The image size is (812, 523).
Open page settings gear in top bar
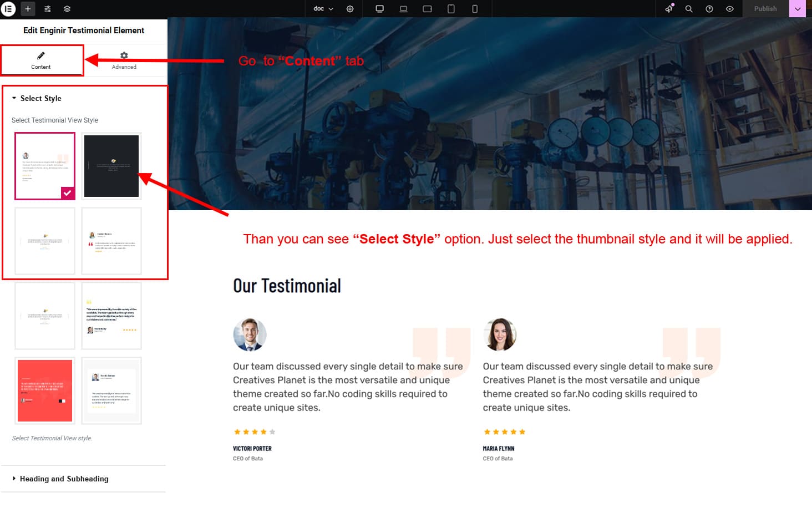point(350,9)
